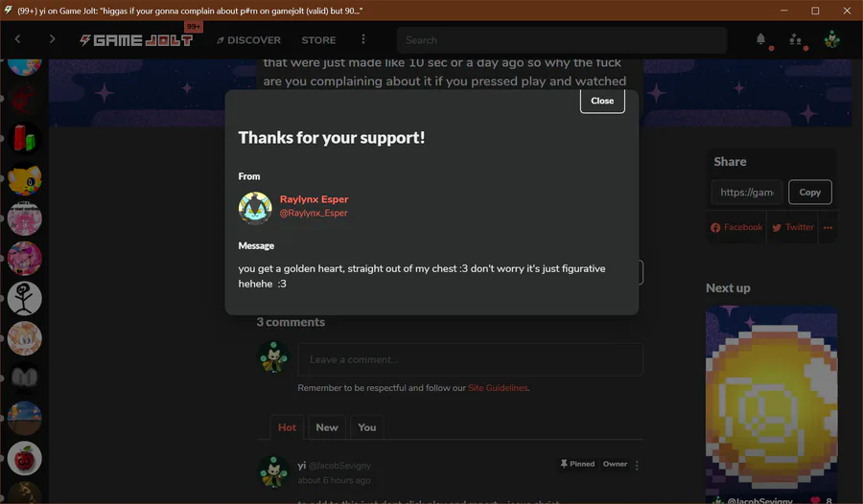Open the stick figure community in sidebar
Image resolution: width=863 pixels, height=504 pixels.
click(24, 298)
